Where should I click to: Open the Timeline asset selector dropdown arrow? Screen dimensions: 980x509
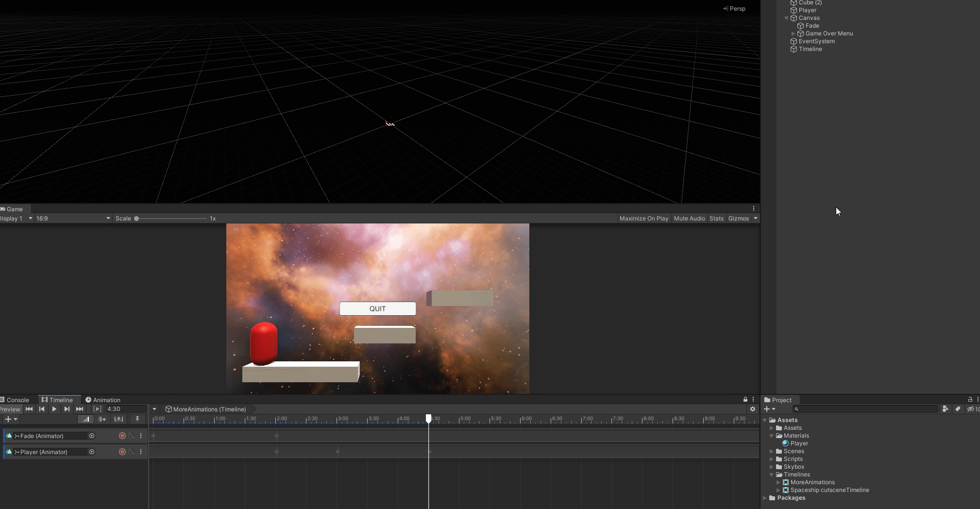[x=154, y=409]
